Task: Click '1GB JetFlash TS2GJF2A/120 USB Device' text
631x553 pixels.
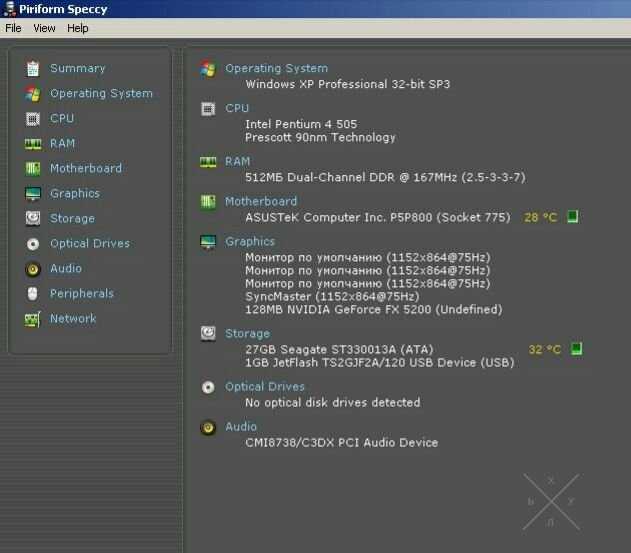Action: (x=361, y=363)
